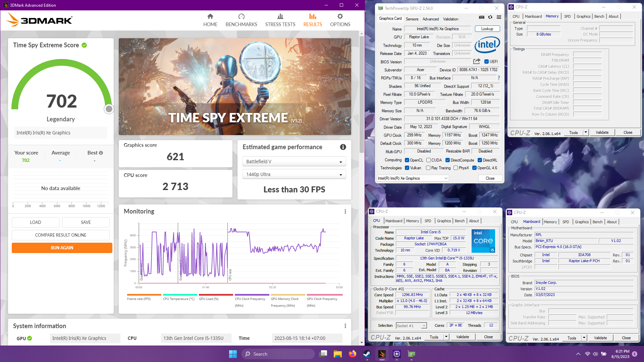
Task: Show hidden system tray icons chevron
Action: tap(578, 354)
